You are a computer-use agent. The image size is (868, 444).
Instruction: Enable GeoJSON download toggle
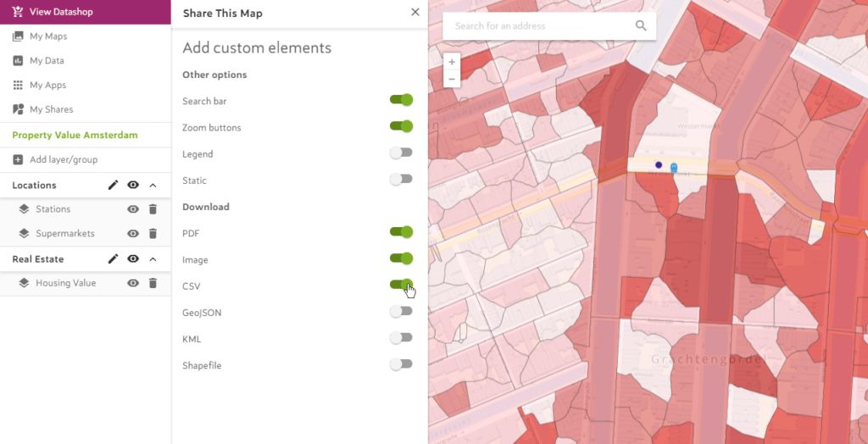401,311
